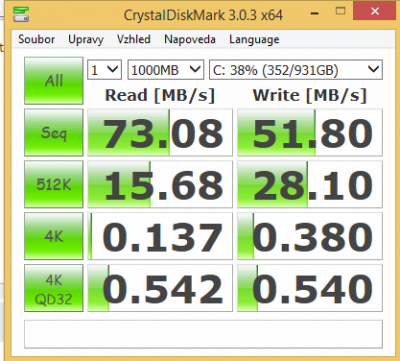Click the CrystalDiskMark app icon in title bar
The width and height of the screenshot is (400, 361).
point(21,14)
